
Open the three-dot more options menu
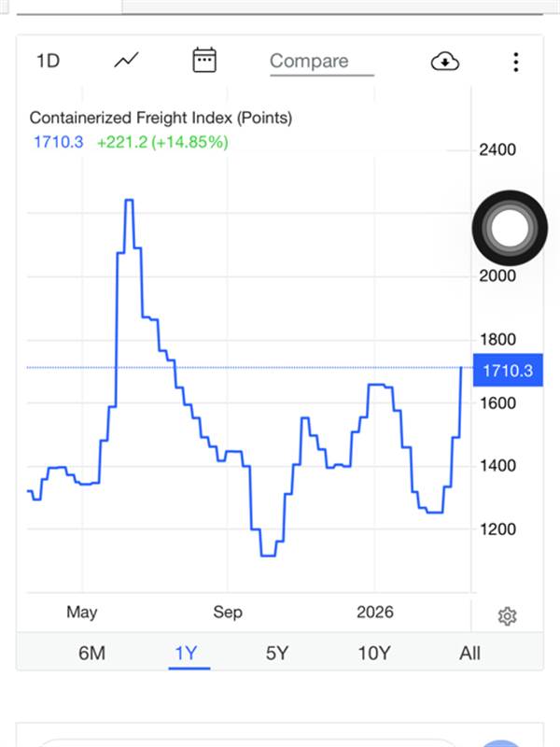click(x=515, y=62)
